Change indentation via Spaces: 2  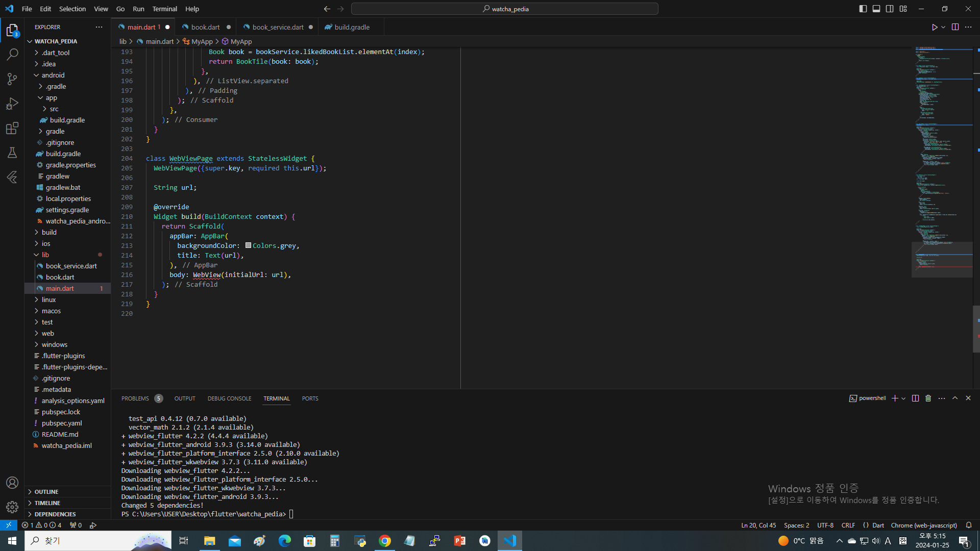pos(796,525)
